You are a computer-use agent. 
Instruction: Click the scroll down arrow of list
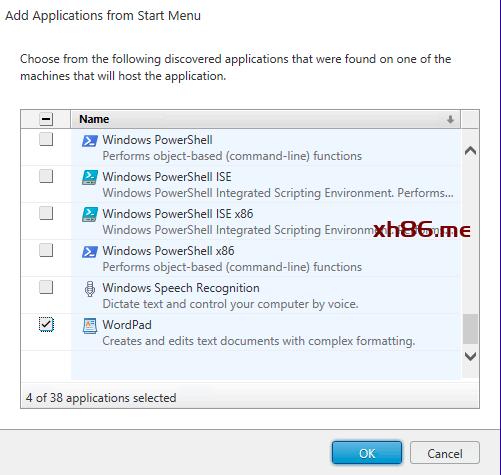pos(470,356)
